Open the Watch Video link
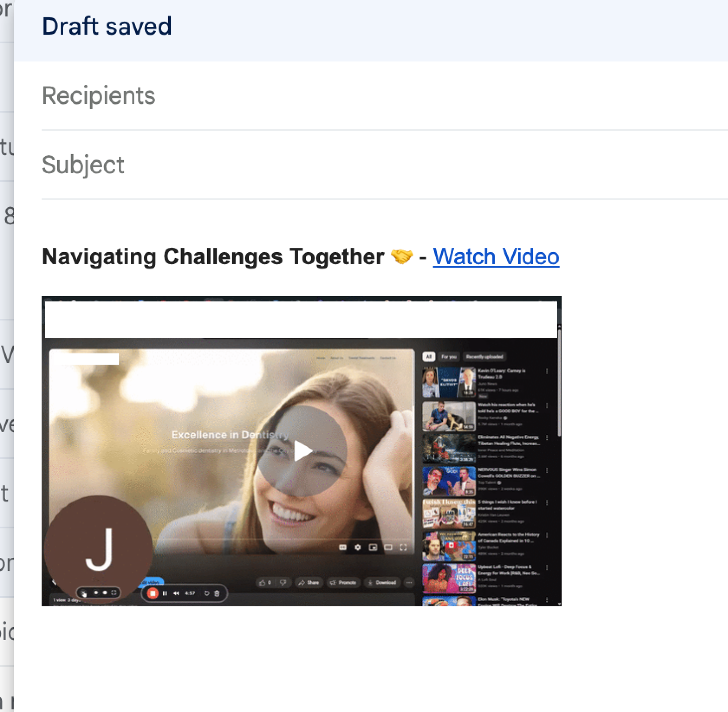The image size is (728, 712). click(x=496, y=256)
